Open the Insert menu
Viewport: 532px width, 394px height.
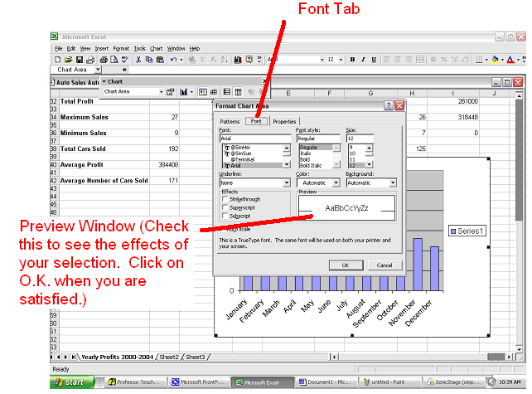point(101,49)
